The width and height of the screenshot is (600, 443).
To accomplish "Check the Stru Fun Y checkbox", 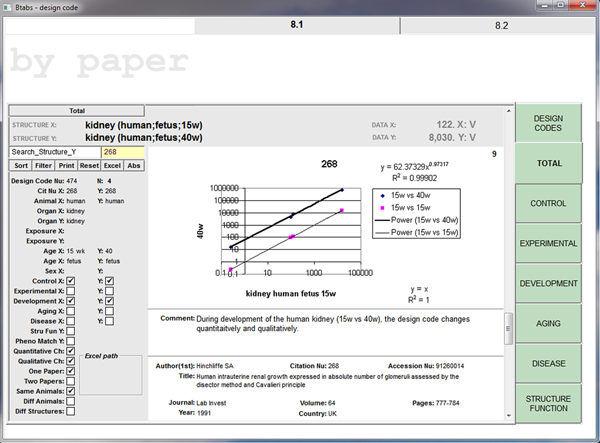I will 70,331.
